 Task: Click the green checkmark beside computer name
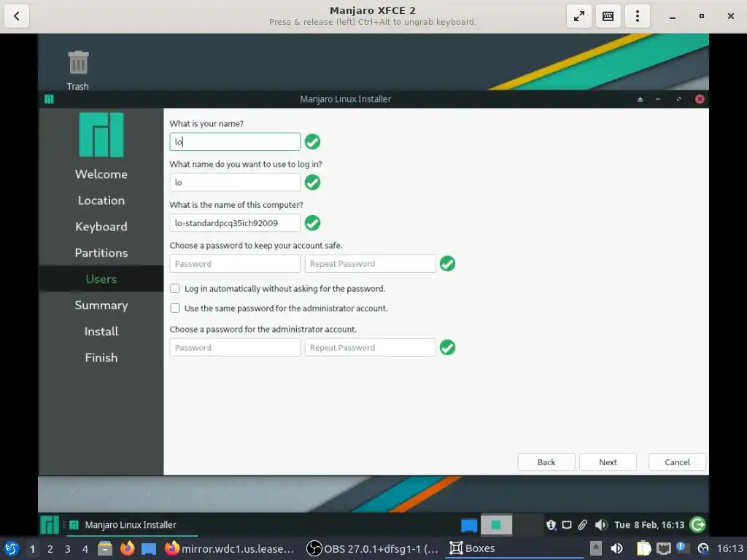(312, 223)
